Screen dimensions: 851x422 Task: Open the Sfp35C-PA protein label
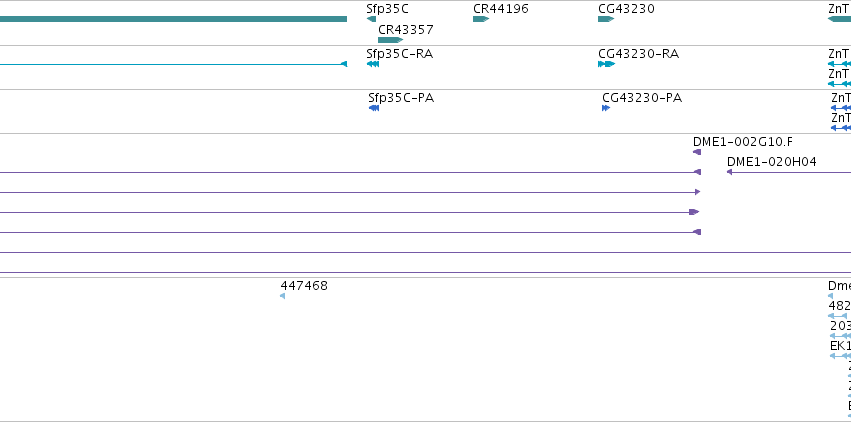pyautogui.click(x=401, y=98)
